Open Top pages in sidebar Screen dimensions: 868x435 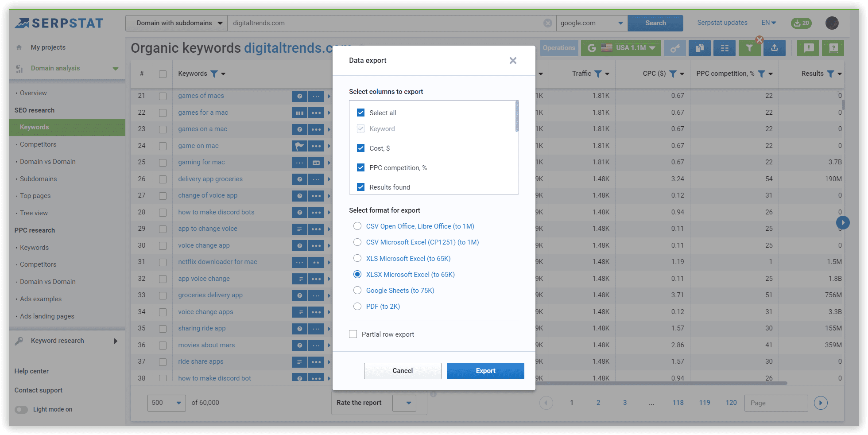click(35, 196)
